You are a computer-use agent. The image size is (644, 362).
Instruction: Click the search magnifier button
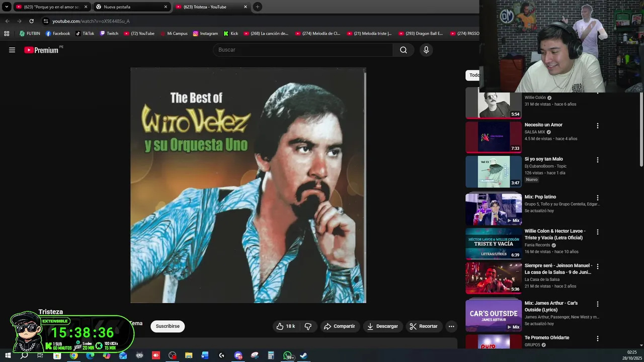404,50
